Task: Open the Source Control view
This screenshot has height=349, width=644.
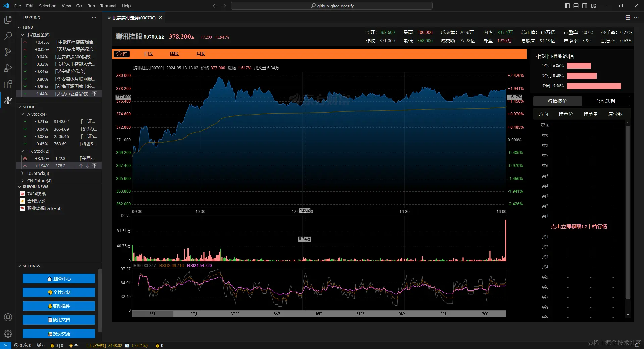Action: pyautogui.click(x=8, y=52)
